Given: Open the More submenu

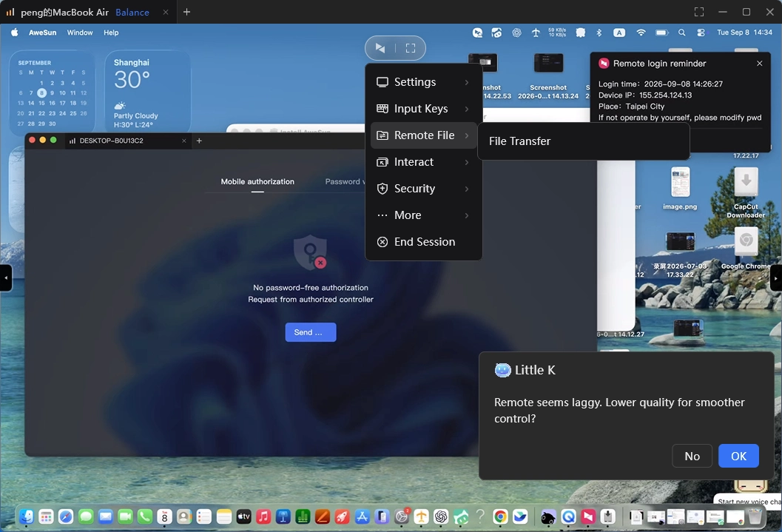Looking at the screenshot, I should (x=423, y=215).
